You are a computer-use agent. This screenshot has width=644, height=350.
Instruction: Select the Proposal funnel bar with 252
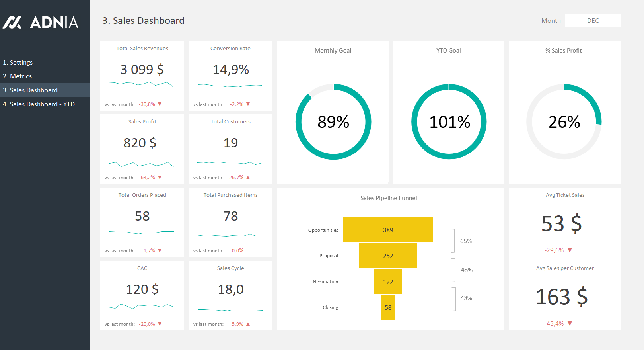(388, 256)
